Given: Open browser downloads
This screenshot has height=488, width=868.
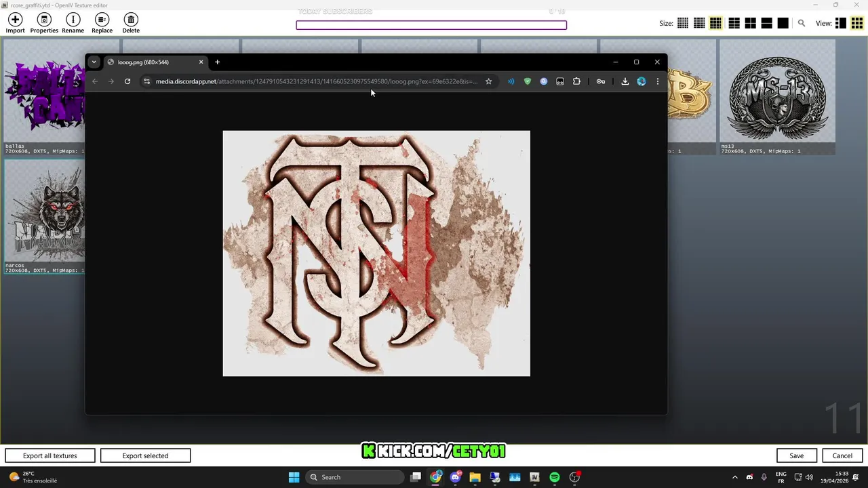Looking at the screenshot, I should click(x=625, y=81).
